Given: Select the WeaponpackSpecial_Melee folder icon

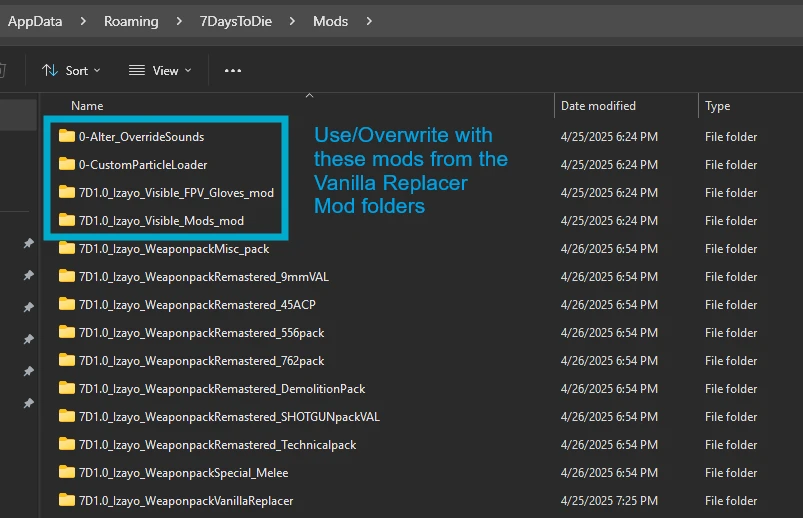Looking at the screenshot, I should [67, 472].
